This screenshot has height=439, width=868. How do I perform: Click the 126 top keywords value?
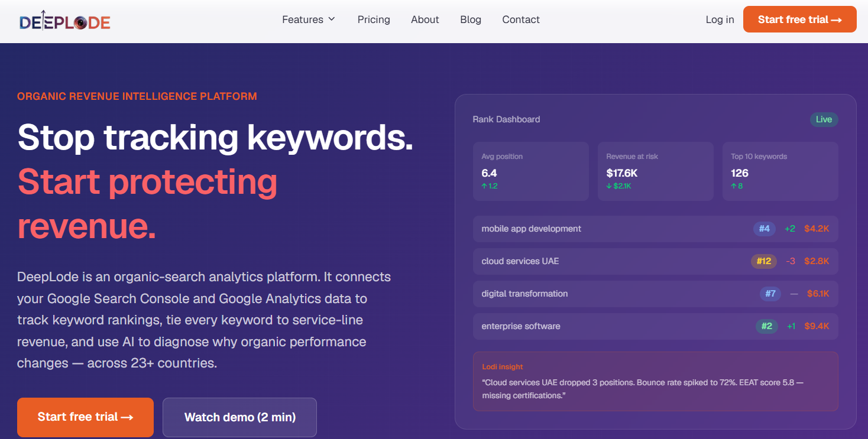(740, 173)
